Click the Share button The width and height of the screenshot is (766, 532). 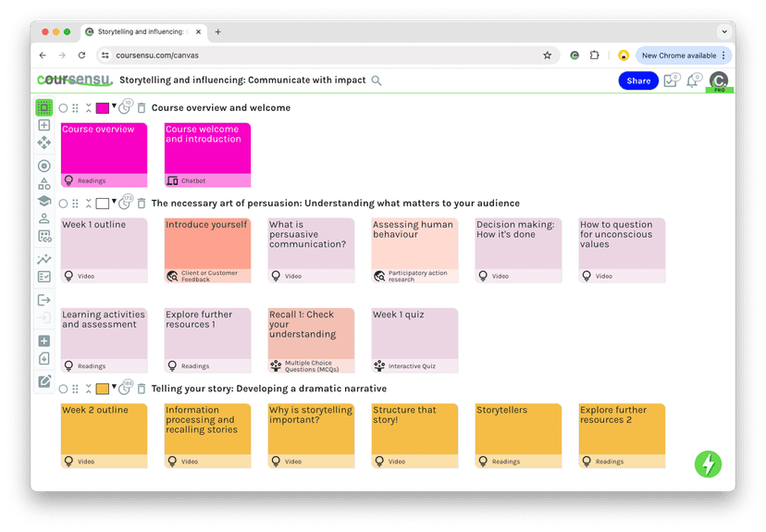coord(638,80)
